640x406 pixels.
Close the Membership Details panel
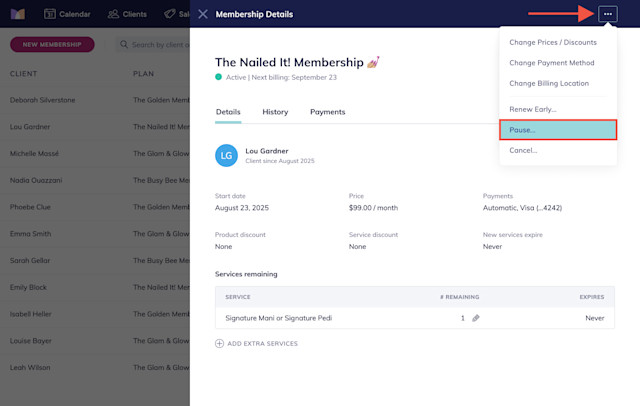point(203,14)
